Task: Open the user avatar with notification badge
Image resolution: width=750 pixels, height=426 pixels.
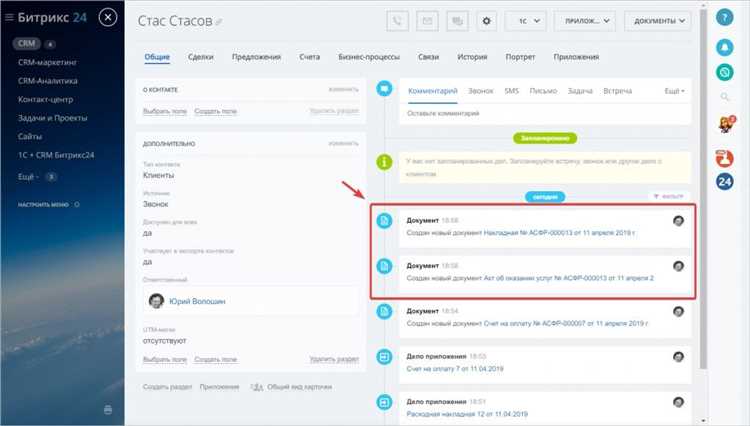Action: tap(726, 125)
